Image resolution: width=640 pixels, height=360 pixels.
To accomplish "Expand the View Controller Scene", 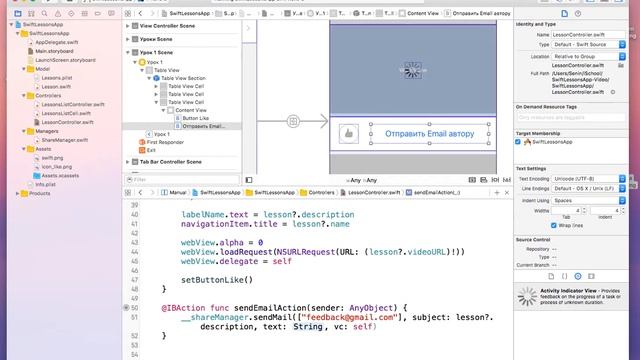I will click(128, 26).
